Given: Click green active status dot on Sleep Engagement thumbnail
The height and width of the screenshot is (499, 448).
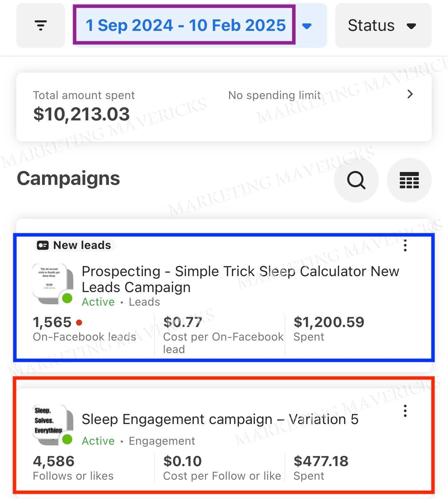Looking at the screenshot, I should click(x=67, y=439).
